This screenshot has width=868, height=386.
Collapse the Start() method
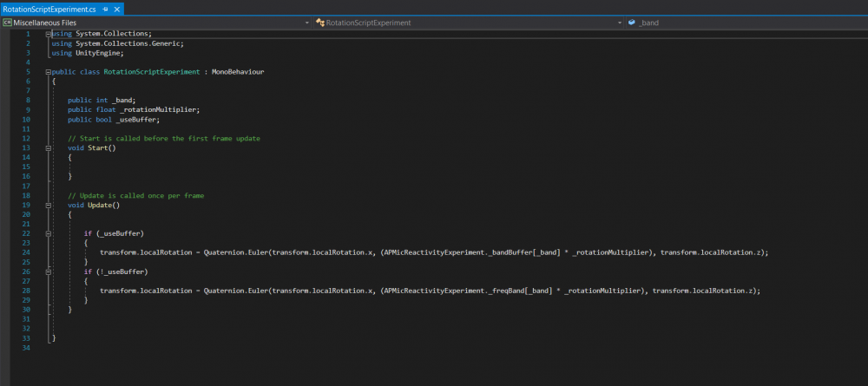click(48, 148)
